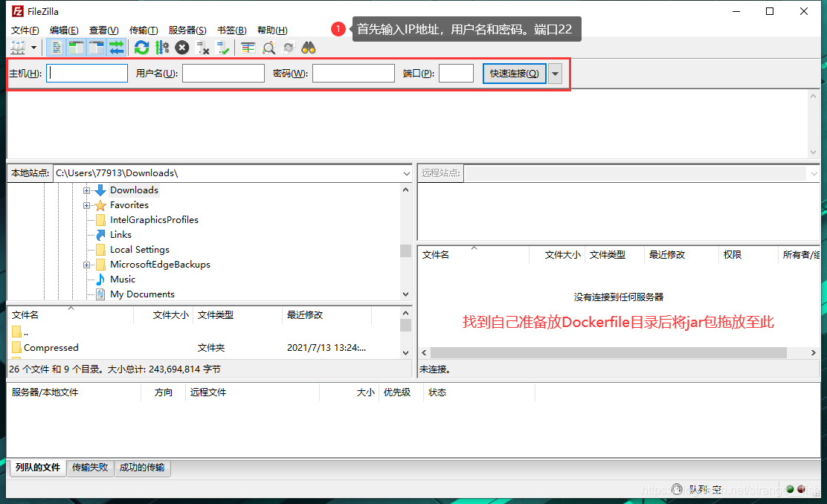Open the 帮助(H) menu
Image resolution: width=827 pixels, height=504 pixels.
(272, 30)
